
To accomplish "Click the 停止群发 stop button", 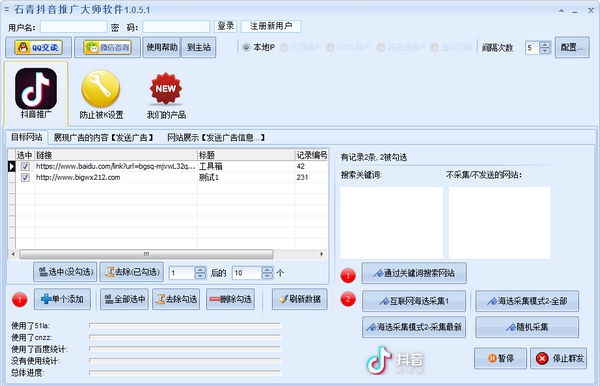I will pos(558,358).
